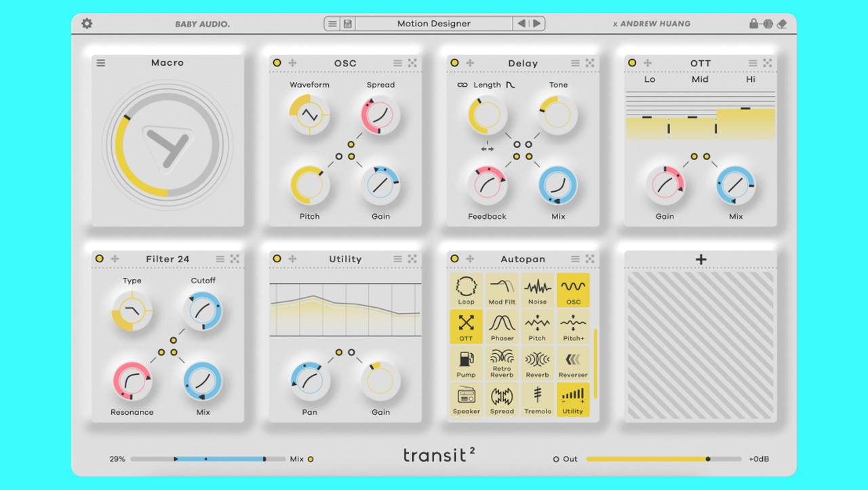Open settings with the gear icon
Viewport: 868px width, 490px height.
[x=87, y=24]
